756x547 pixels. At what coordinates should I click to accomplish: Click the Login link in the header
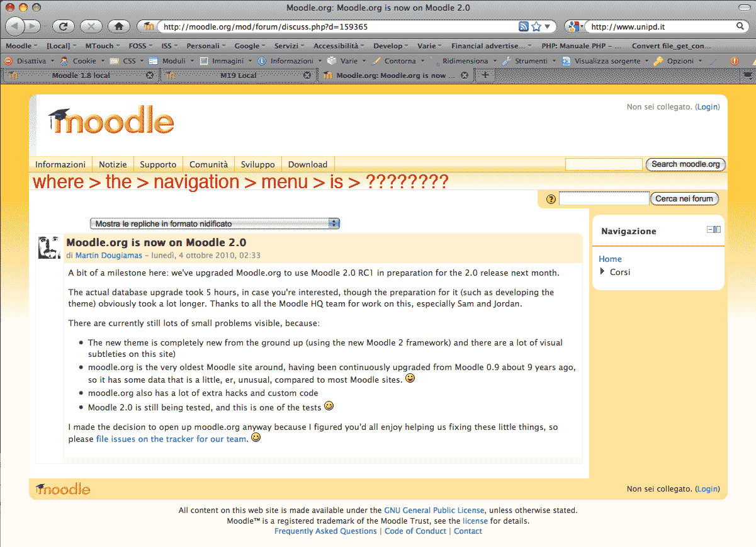[707, 107]
